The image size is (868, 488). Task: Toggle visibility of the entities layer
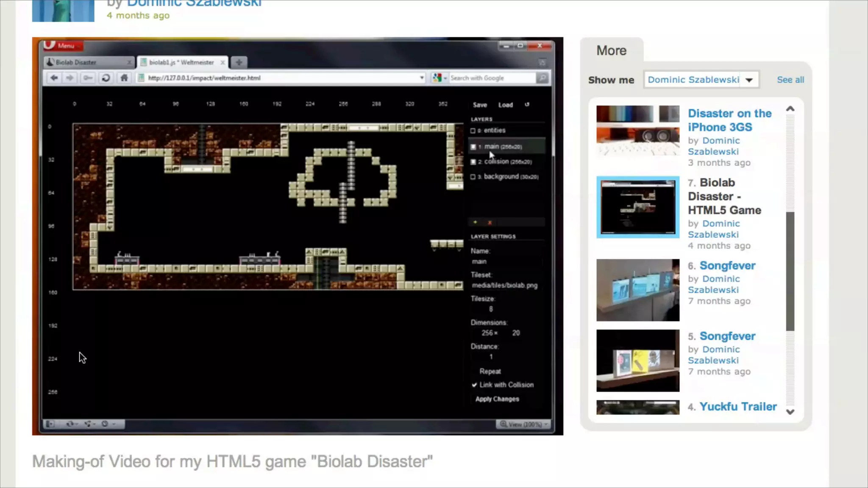click(x=473, y=130)
